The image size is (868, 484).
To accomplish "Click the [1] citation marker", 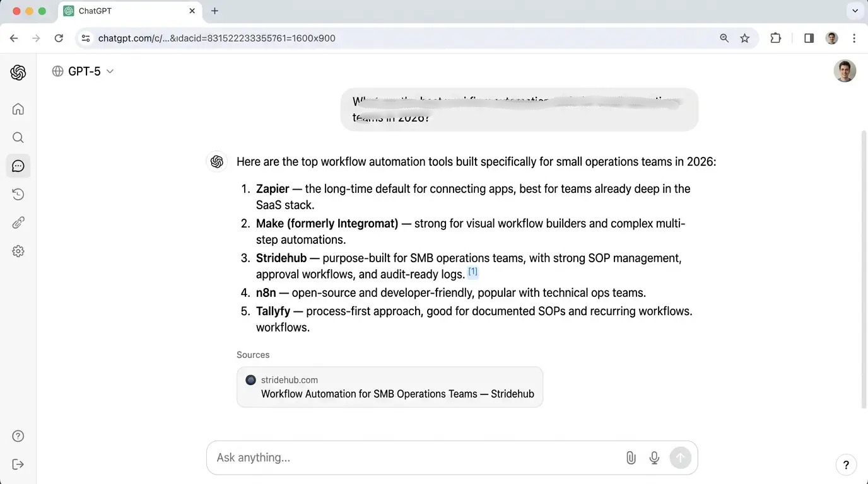I will tap(473, 272).
